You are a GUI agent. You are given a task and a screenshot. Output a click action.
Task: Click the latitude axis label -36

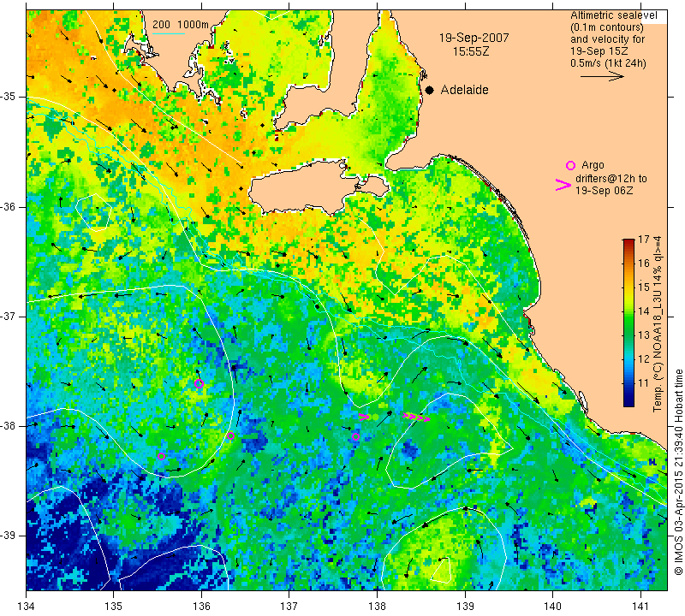point(9,206)
